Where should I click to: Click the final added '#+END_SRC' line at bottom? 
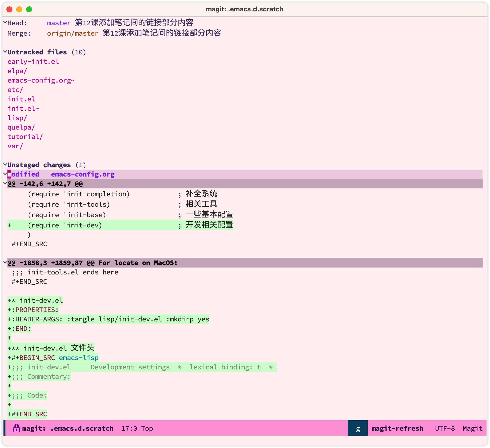[27, 414]
